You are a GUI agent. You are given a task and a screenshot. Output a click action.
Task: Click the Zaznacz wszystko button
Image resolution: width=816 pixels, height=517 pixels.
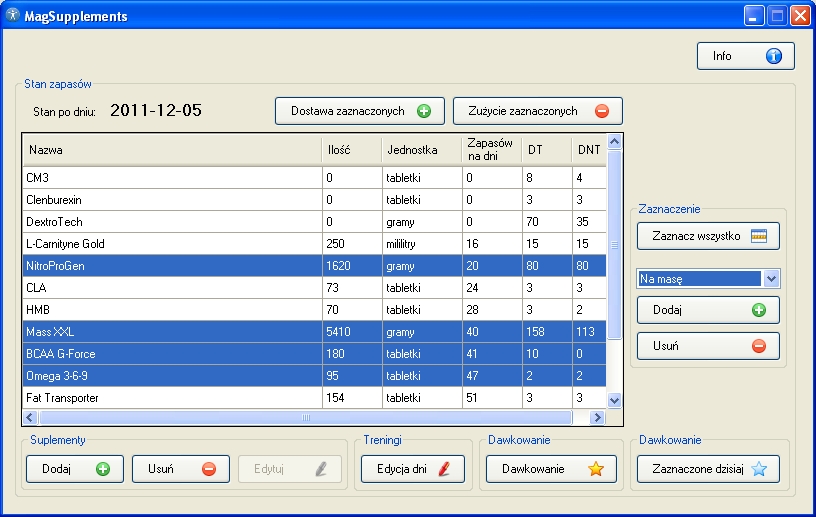click(708, 236)
